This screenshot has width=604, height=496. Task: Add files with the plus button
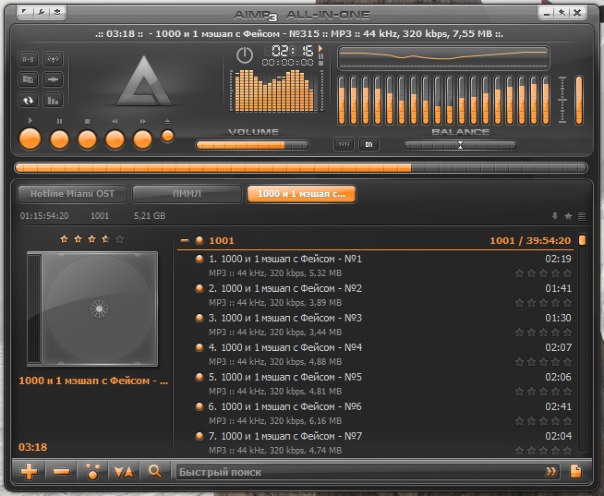[29, 471]
